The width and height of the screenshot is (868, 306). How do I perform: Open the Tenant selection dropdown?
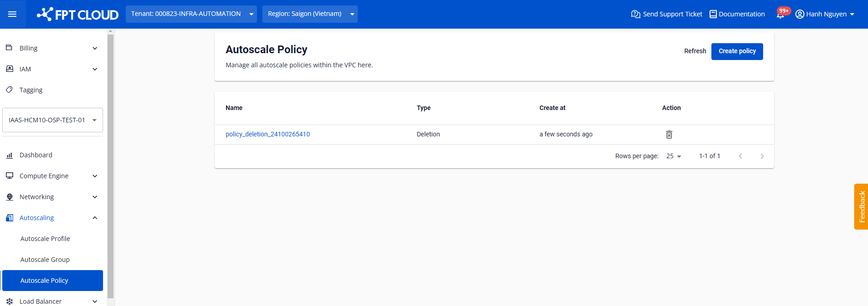click(x=191, y=14)
